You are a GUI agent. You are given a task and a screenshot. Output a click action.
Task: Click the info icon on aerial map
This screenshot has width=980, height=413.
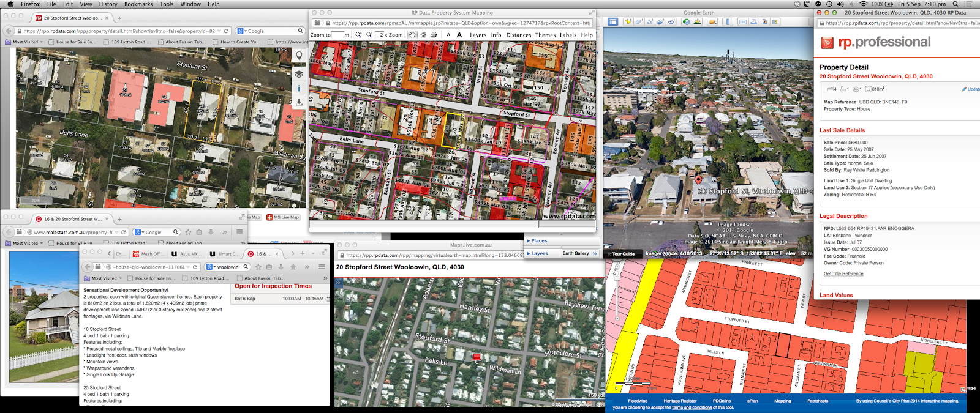pyautogui.click(x=299, y=88)
